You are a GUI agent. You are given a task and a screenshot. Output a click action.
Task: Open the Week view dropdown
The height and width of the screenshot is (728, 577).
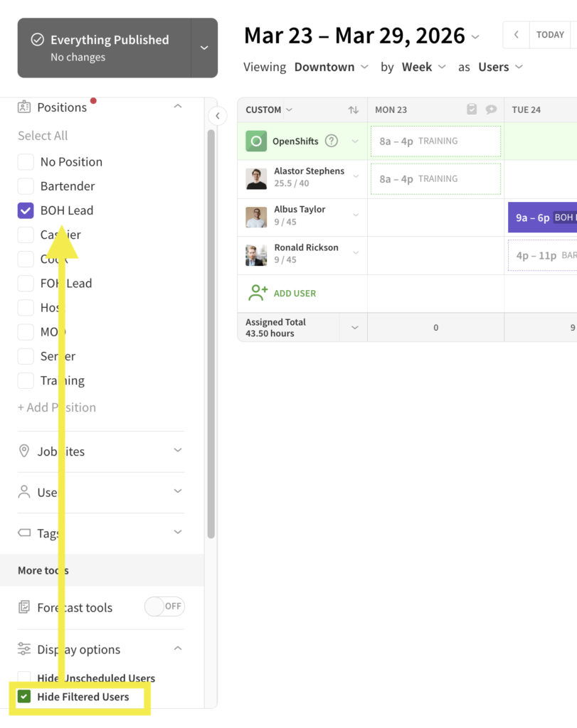click(x=423, y=67)
